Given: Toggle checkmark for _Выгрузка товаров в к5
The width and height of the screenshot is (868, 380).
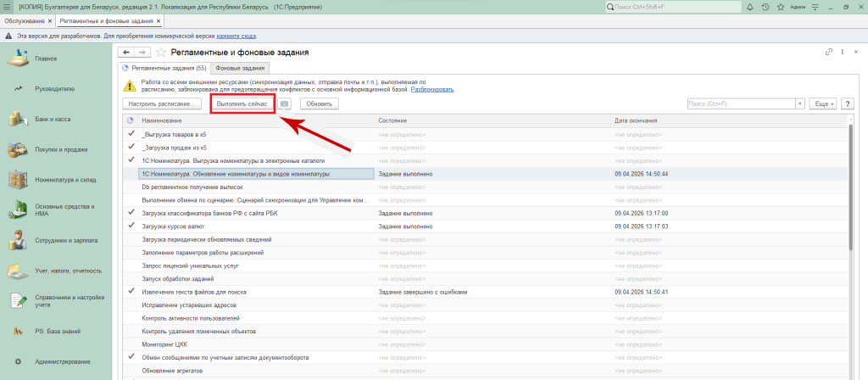Looking at the screenshot, I should click(x=131, y=134).
